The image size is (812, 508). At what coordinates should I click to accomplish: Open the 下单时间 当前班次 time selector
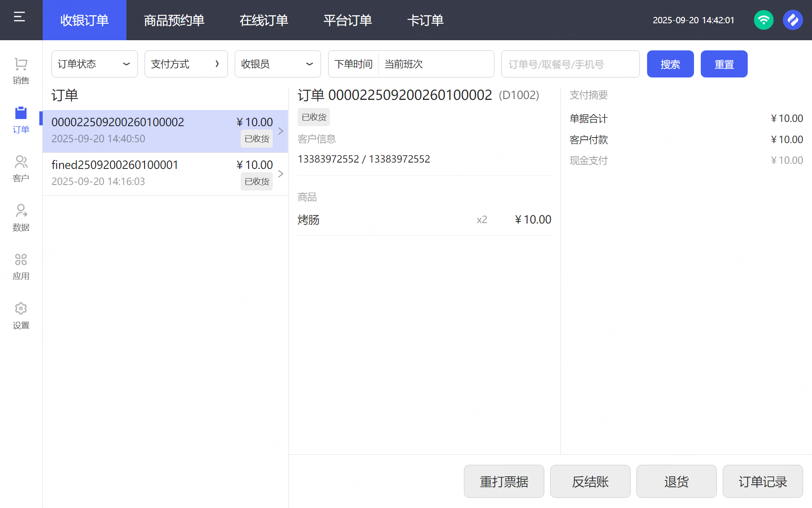411,64
